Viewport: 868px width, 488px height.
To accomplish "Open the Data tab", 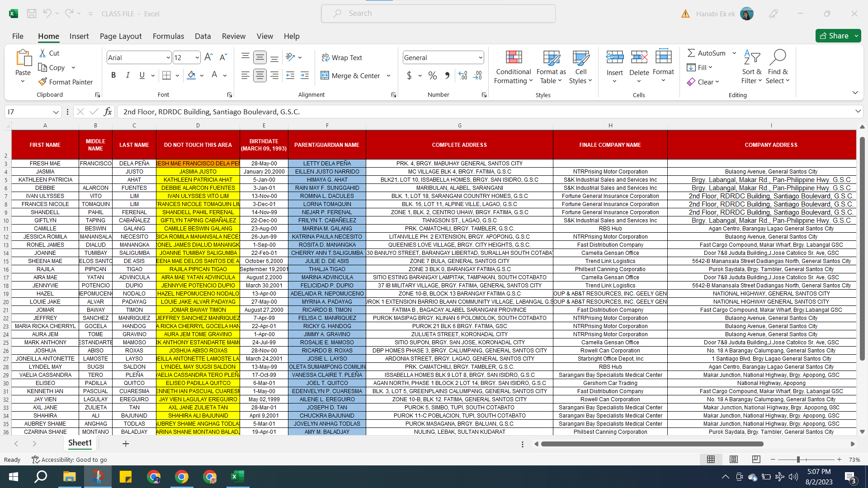I will tap(203, 36).
